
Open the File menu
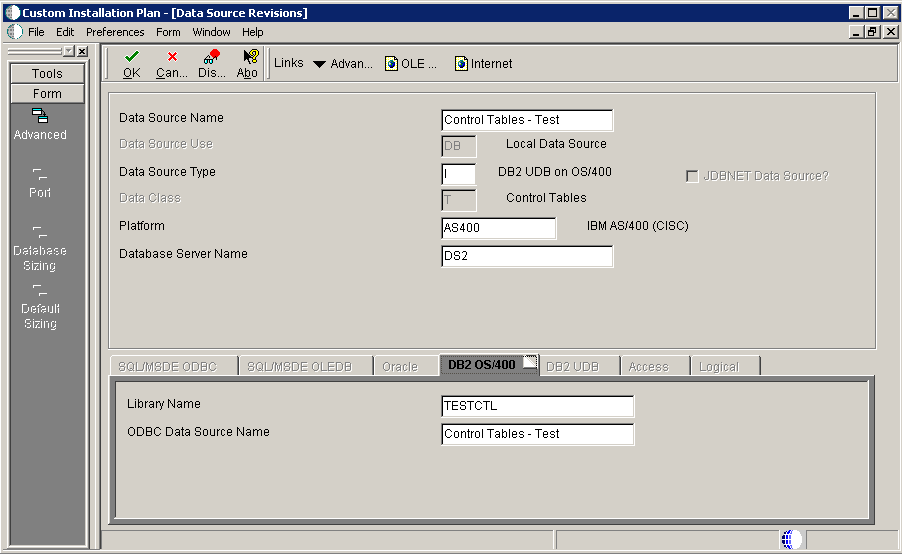[x=36, y=32]
